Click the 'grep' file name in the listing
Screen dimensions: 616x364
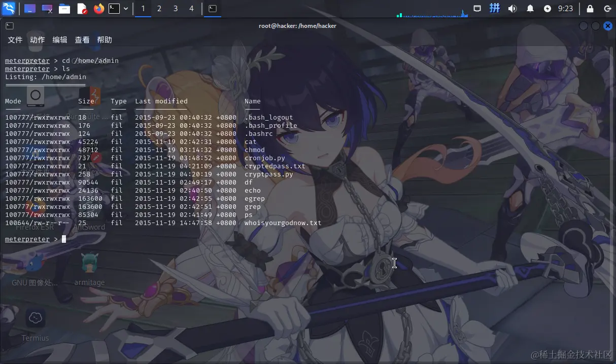pyautogui.click(x=253, y=207)
